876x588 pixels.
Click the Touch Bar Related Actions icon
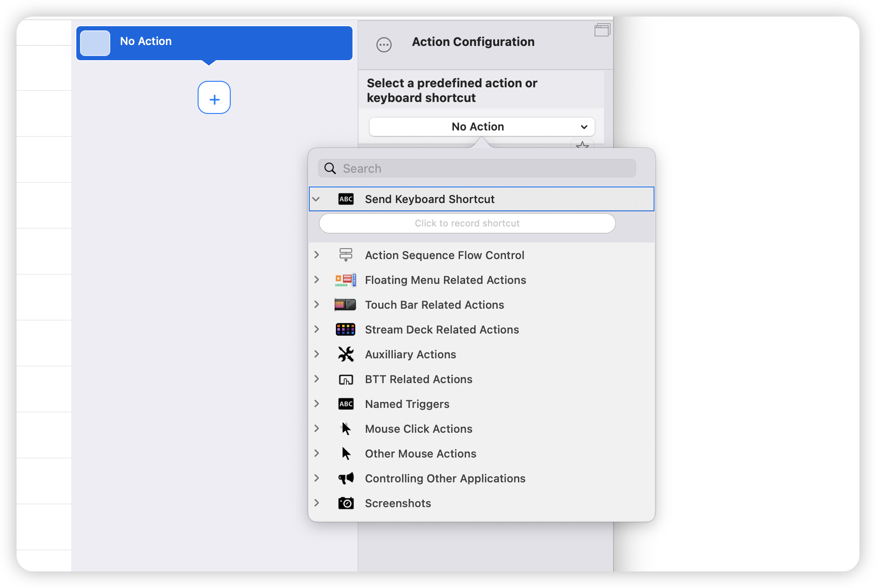tap(346, 305)
